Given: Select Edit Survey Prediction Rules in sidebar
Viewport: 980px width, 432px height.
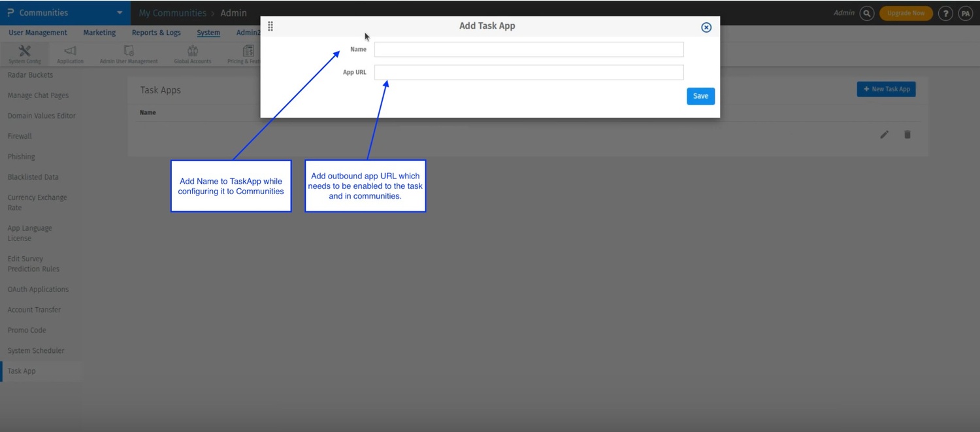Looking at the screenshot, I should 33,264.
